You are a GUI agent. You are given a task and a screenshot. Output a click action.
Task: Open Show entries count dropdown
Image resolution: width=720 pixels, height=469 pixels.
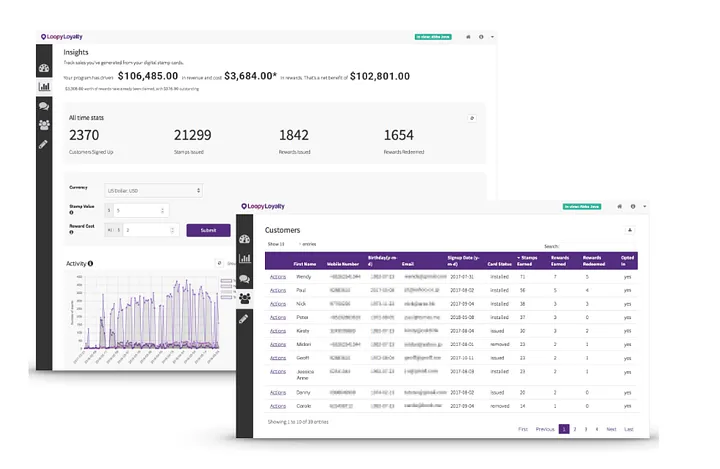[292, 244]
